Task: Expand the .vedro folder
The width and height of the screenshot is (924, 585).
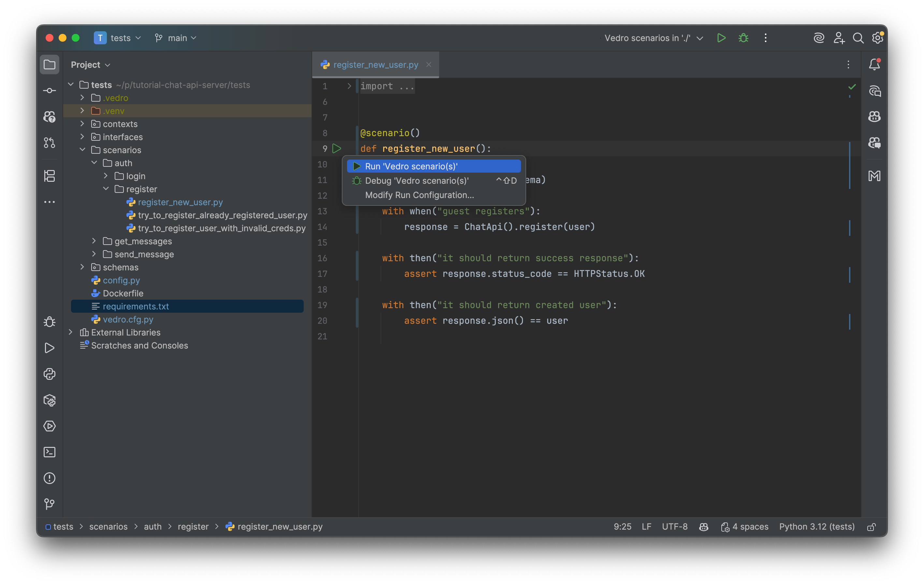Action: (82, 98)
